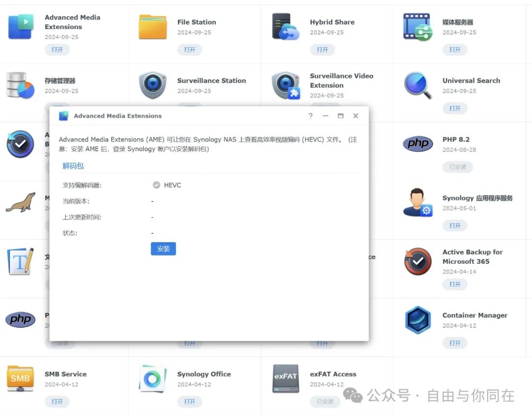
Task: Click the Surveillance Station package title
Action: pos(211,81)
